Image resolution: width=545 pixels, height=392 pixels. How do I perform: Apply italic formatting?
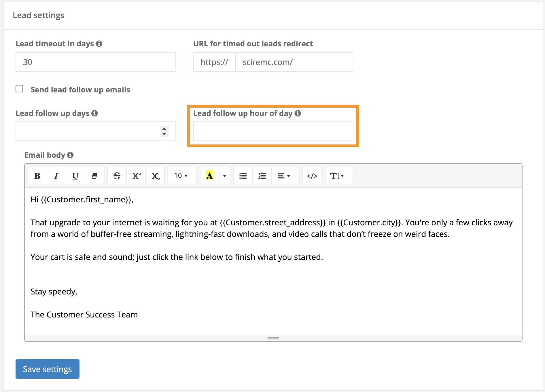(56, 175)
